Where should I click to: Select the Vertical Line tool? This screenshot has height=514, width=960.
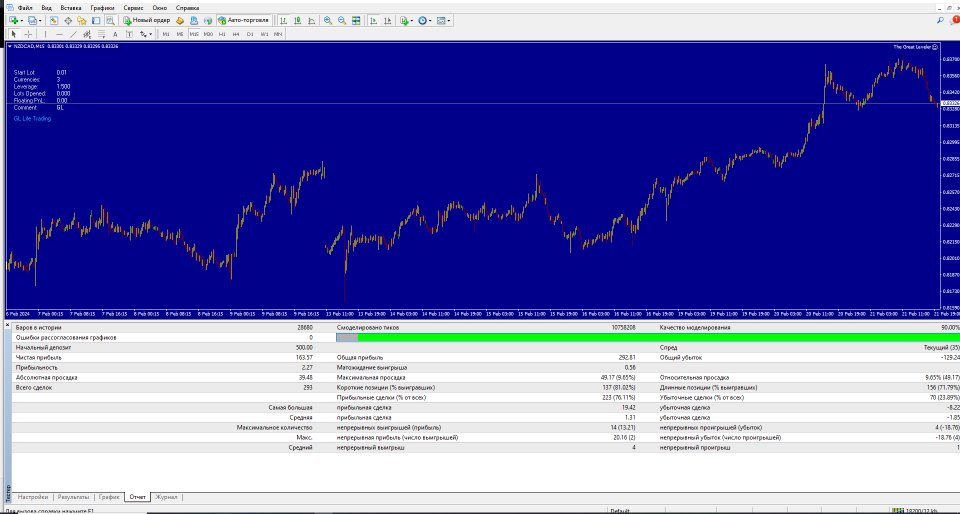pos(45,34)
